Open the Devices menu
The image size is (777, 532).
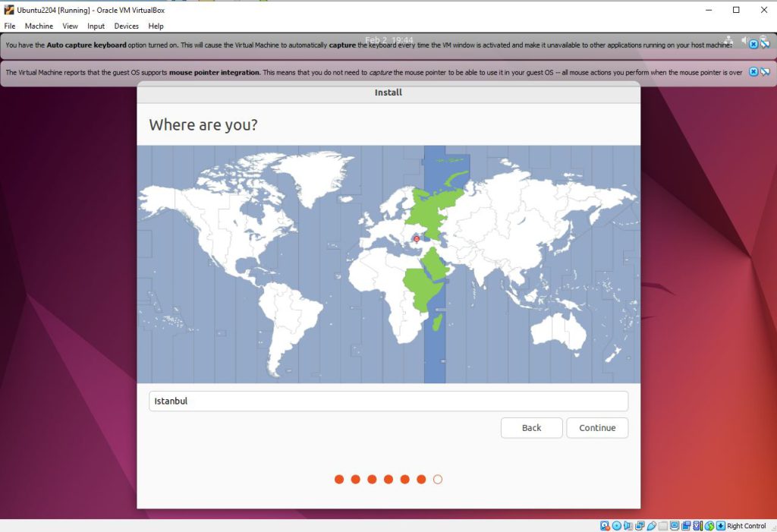[127, 26]
